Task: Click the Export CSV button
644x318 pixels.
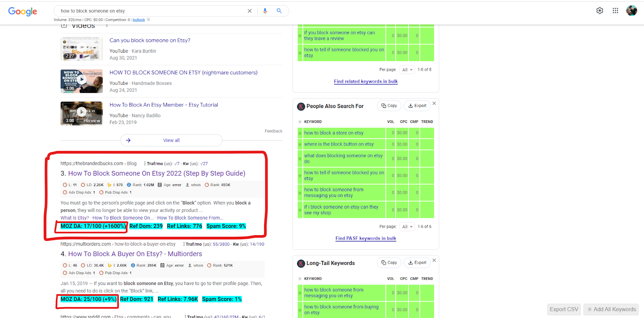Action: click(564, 309)
